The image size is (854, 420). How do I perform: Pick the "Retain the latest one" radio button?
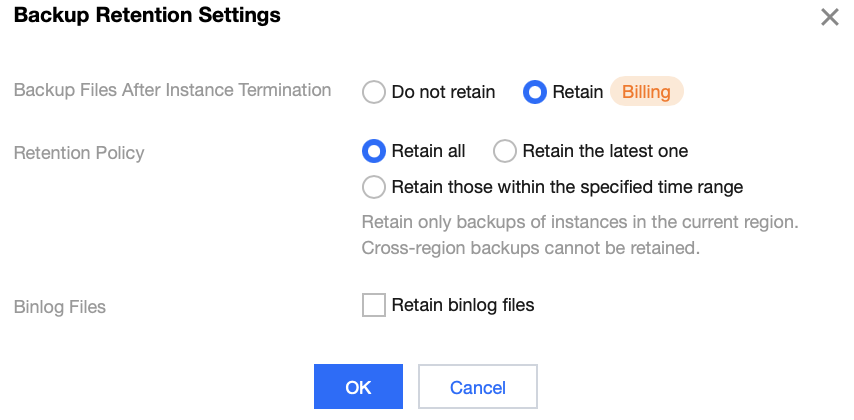[505, 151]
